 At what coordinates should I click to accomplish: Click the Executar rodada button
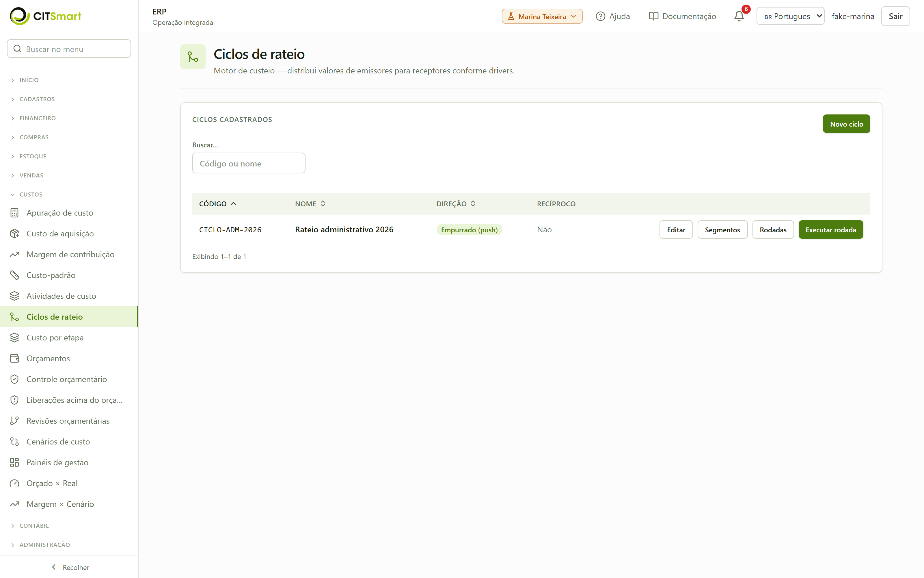pos(830,230)
